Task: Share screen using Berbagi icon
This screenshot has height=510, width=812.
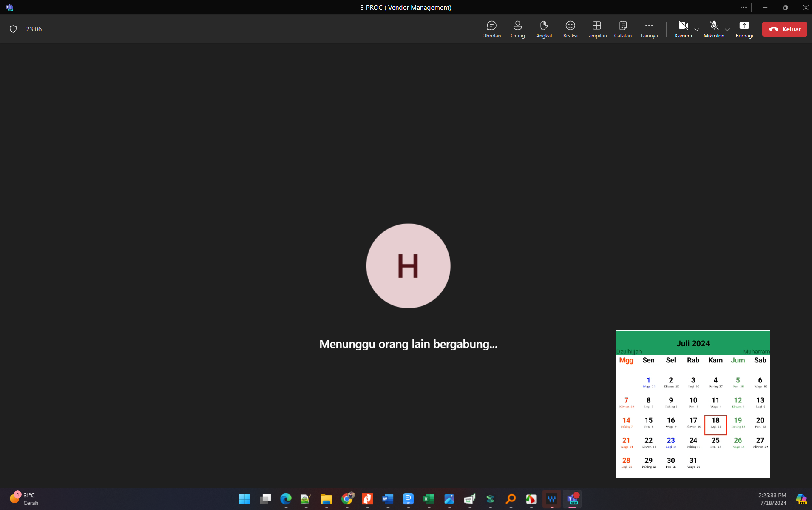Action: [744, 29]
